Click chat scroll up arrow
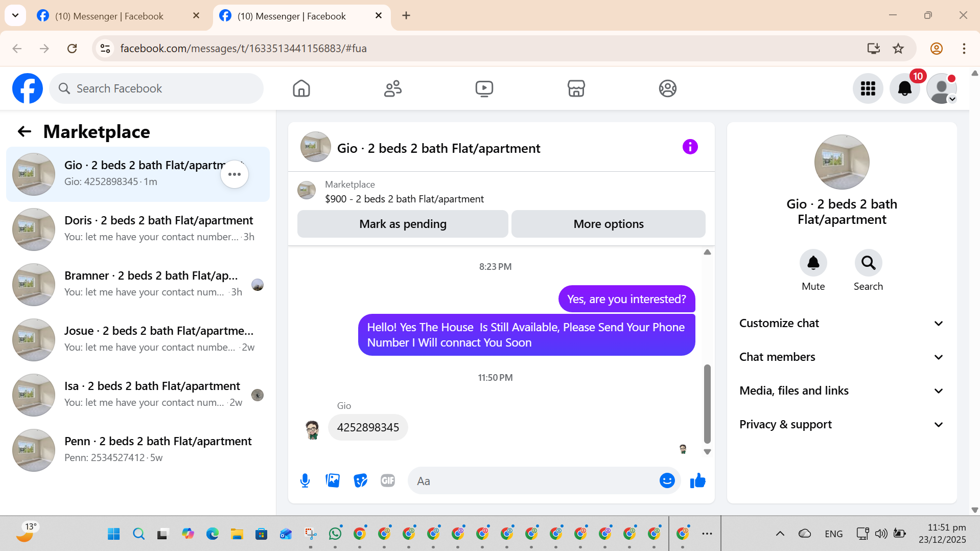The image size is (980, 551). [707, 252]
